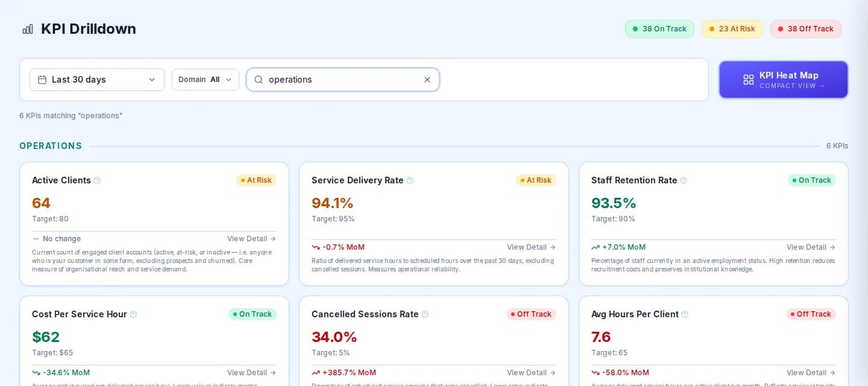View Detail for Cost Per Service Hour

point(251,373)
